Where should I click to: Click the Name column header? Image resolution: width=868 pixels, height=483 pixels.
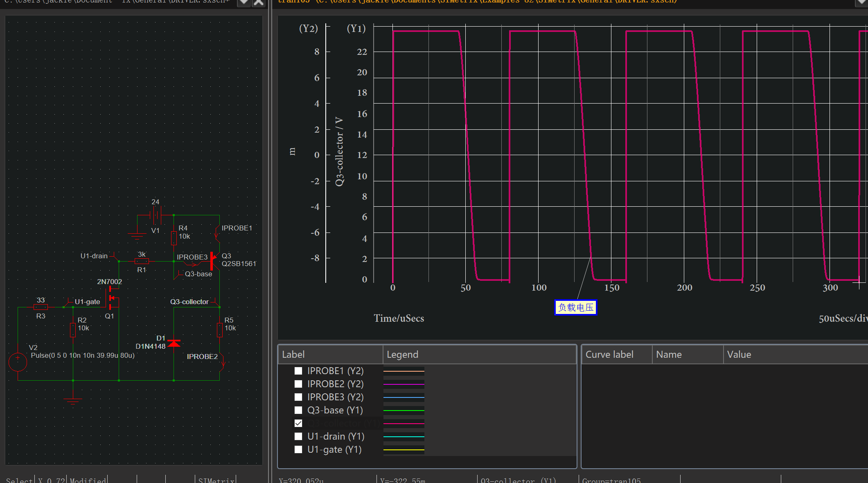(x=688, y=354)
